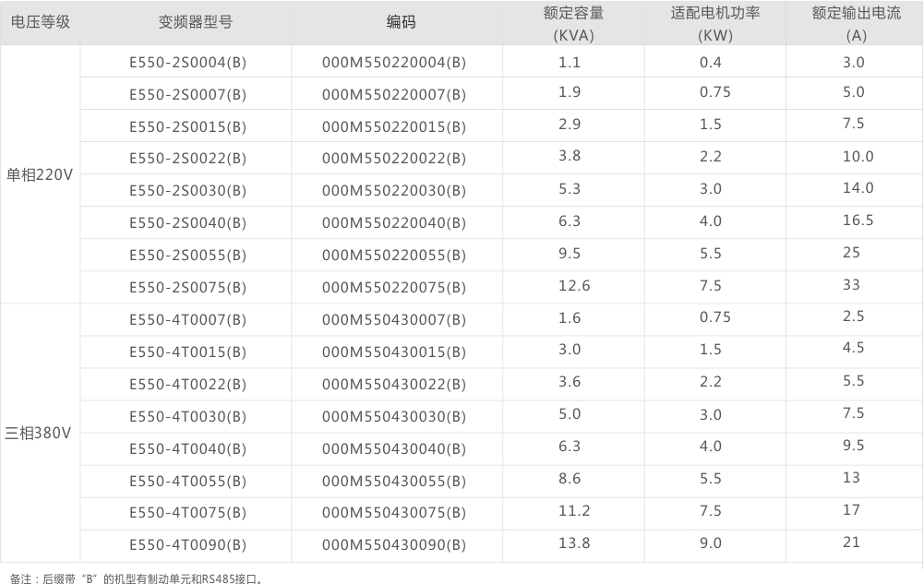
Task: Click the 变频器型号 column header
Action: (x=187, y=22)
